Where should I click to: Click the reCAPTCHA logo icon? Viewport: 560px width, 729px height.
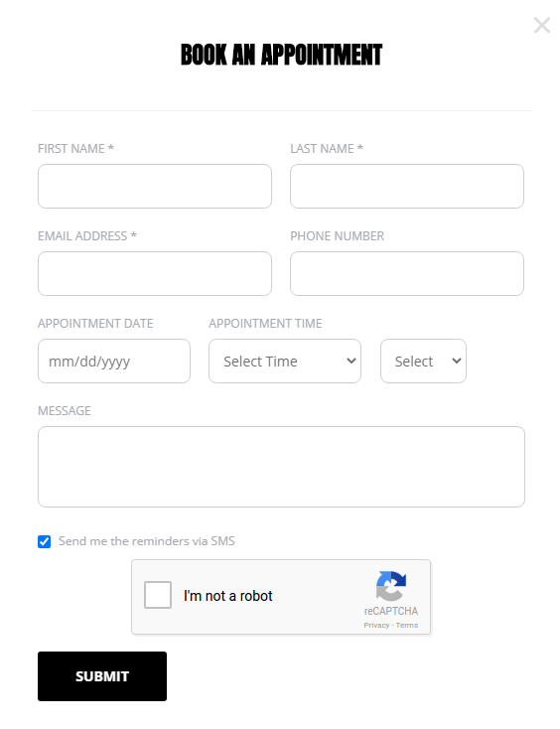click(x=391, y=586)
